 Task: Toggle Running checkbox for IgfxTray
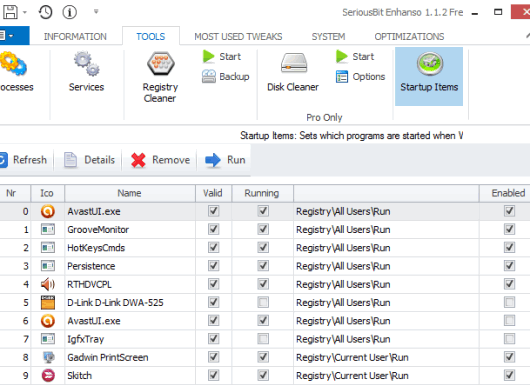[263, 339]
